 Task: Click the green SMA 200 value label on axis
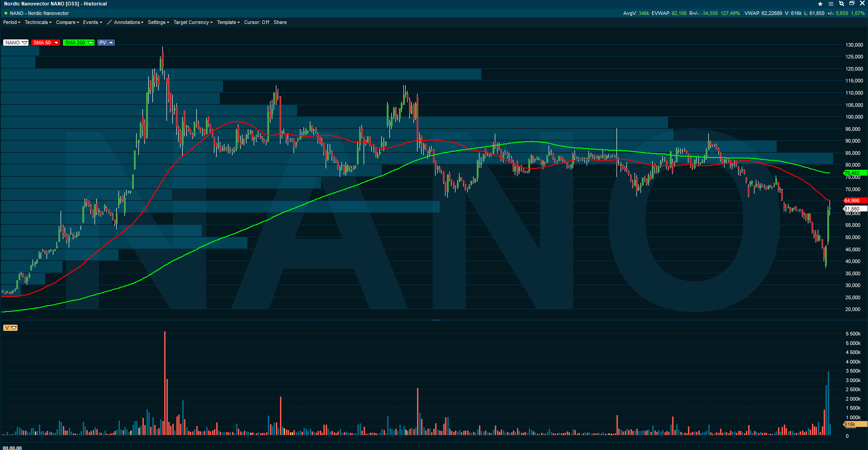click(x=854, y=173)
